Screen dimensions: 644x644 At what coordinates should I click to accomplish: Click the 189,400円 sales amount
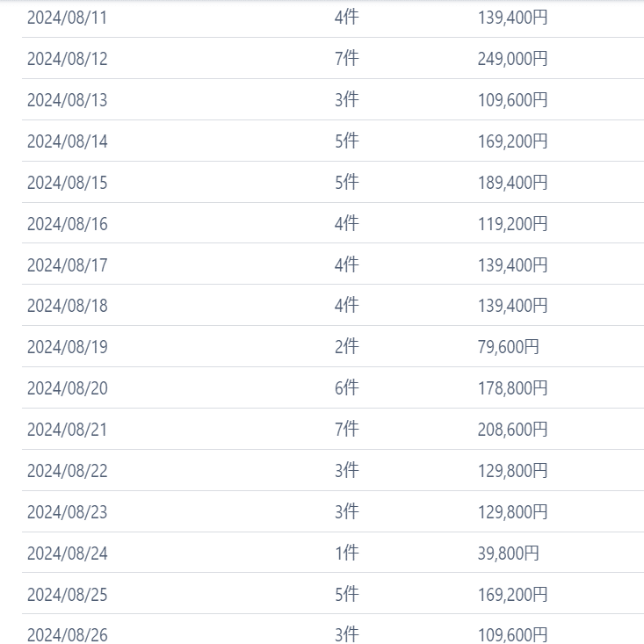[512, 183]
